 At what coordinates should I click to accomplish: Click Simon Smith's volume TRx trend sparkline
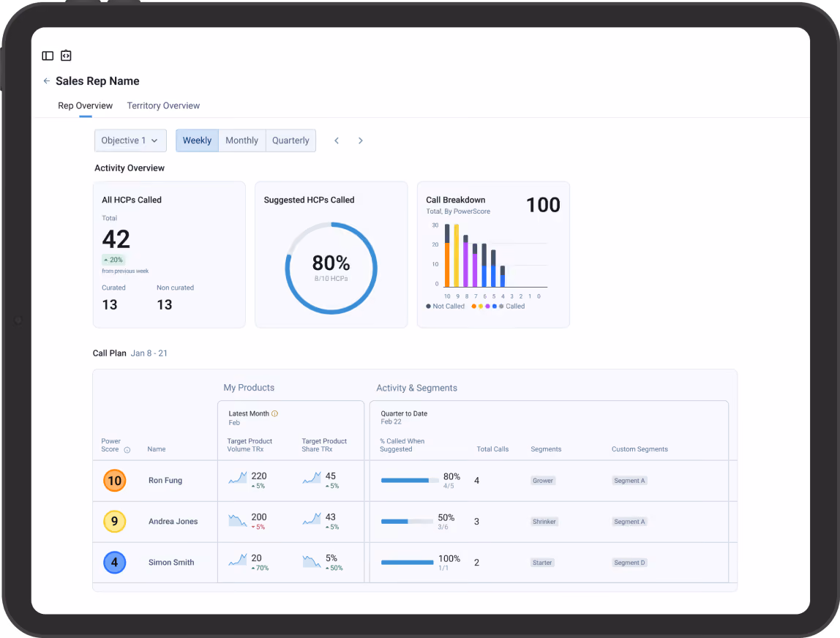point(238,560)
